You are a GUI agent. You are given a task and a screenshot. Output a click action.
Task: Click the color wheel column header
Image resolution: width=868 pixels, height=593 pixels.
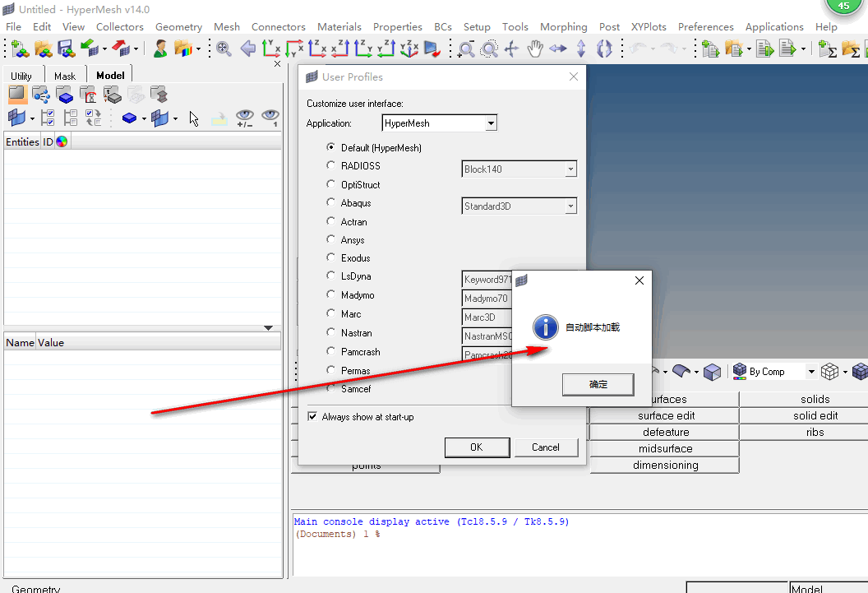[x=62, y=141]
